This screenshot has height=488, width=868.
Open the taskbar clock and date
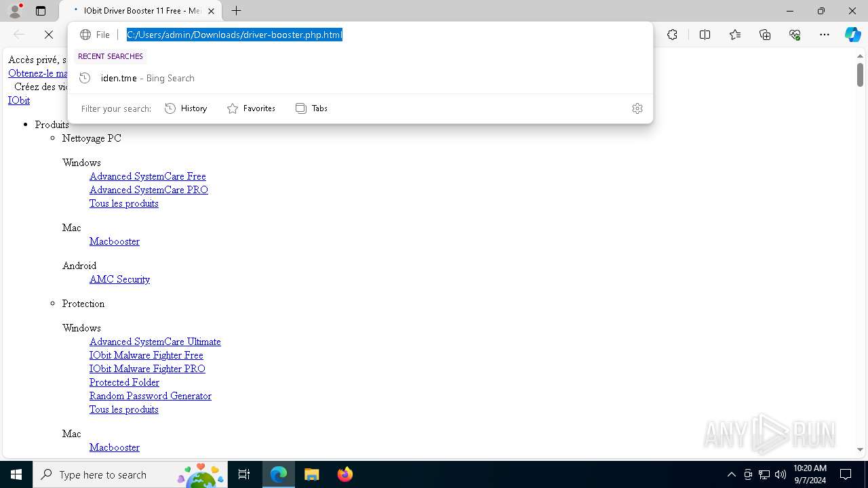tap(810, 474)
